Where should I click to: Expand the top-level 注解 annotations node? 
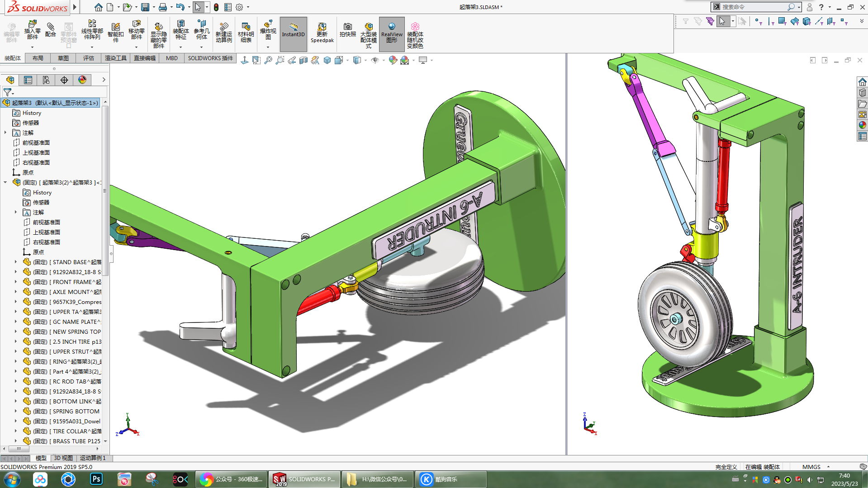[x=5, y=133]
